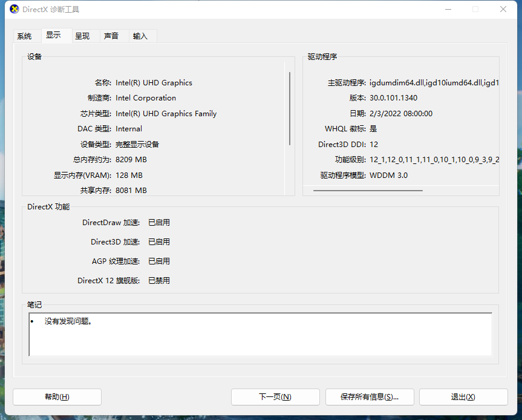Image resolution: width=522 pixels, height=420 pixels.
Task: Close the DirectX 诊断工具 window
Action: tap(503, 10)
